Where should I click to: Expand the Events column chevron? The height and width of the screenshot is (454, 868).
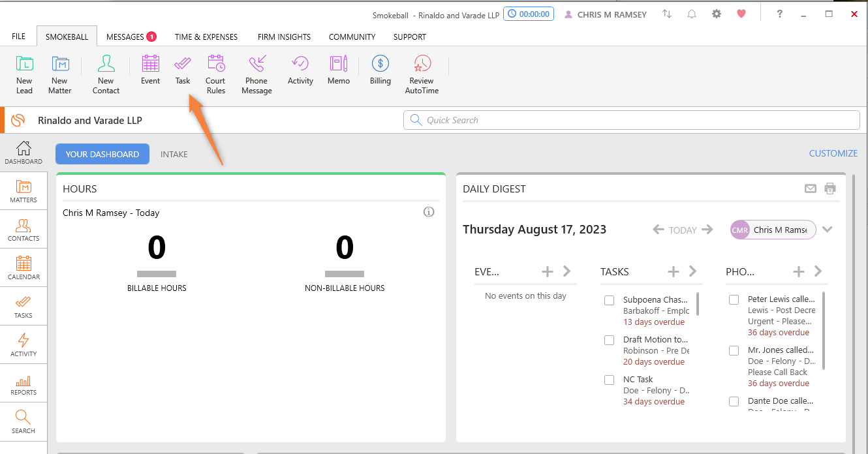(566, 271)
